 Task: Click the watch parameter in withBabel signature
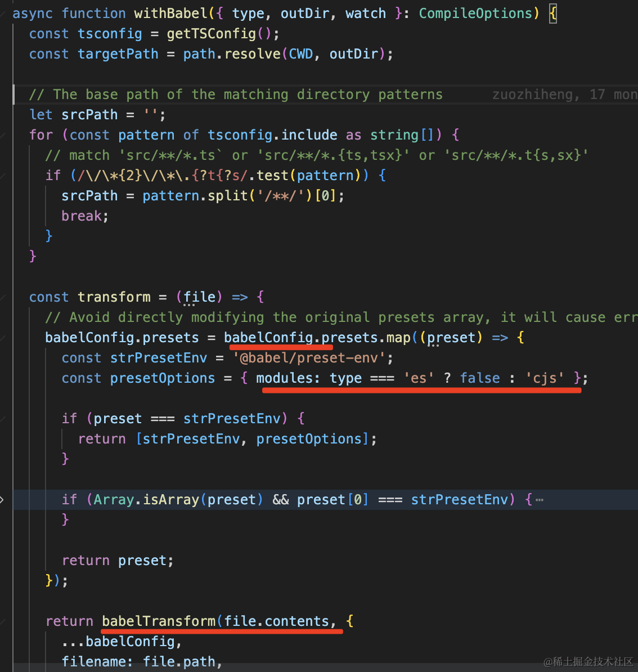click(x=366, y=14)
